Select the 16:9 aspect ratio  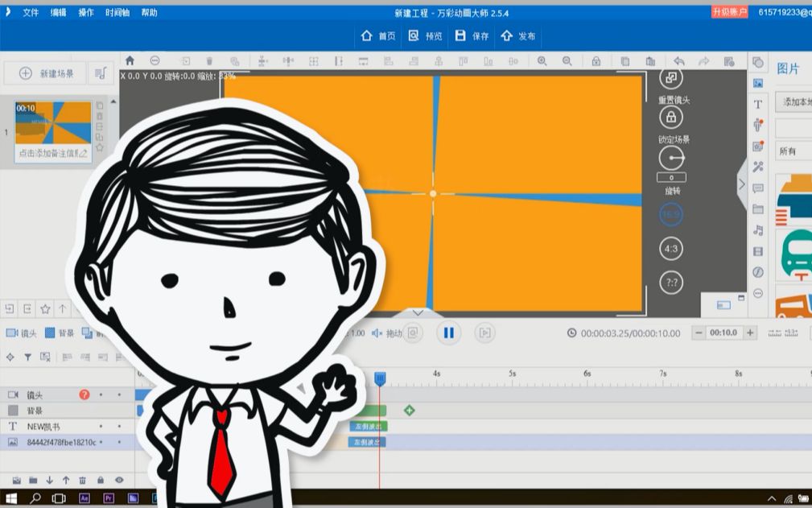point(671,214)
